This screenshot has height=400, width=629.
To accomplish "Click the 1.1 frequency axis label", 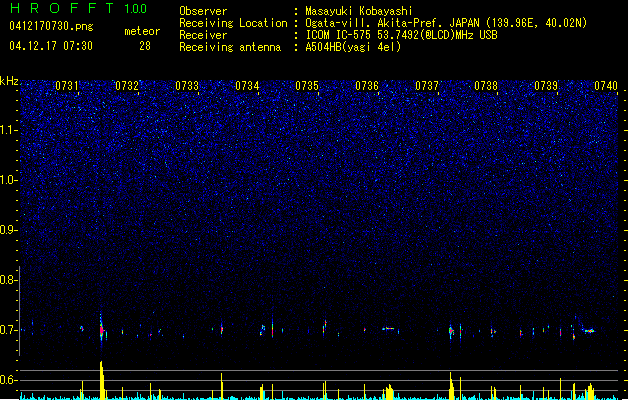I will click(8, 130).
